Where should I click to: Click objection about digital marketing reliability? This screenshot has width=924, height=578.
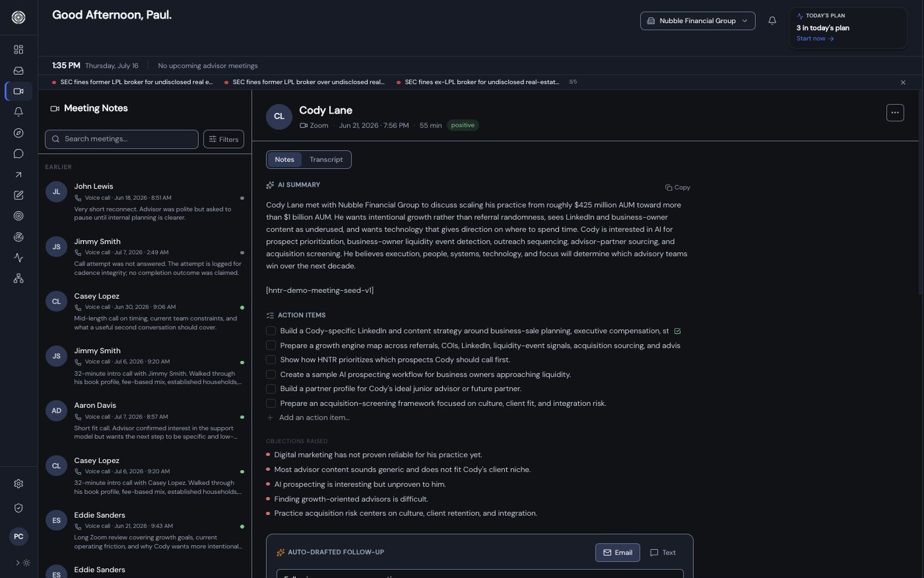tap(378, 455)
